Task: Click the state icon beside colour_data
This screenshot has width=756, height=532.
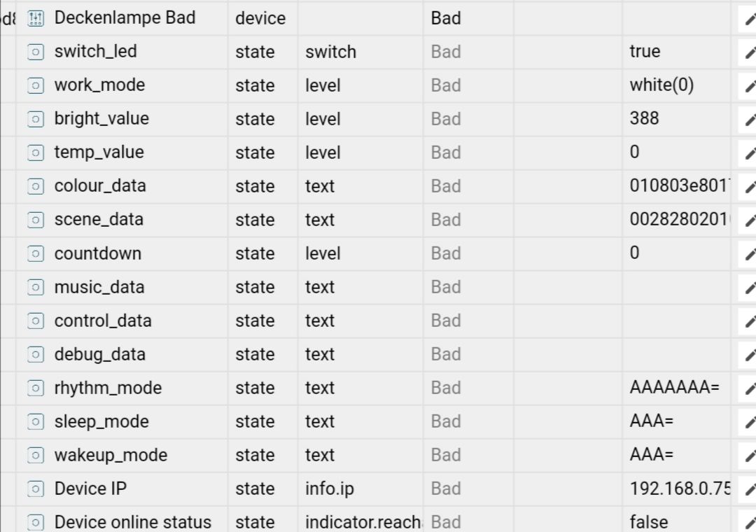Action: coord(36,186)
